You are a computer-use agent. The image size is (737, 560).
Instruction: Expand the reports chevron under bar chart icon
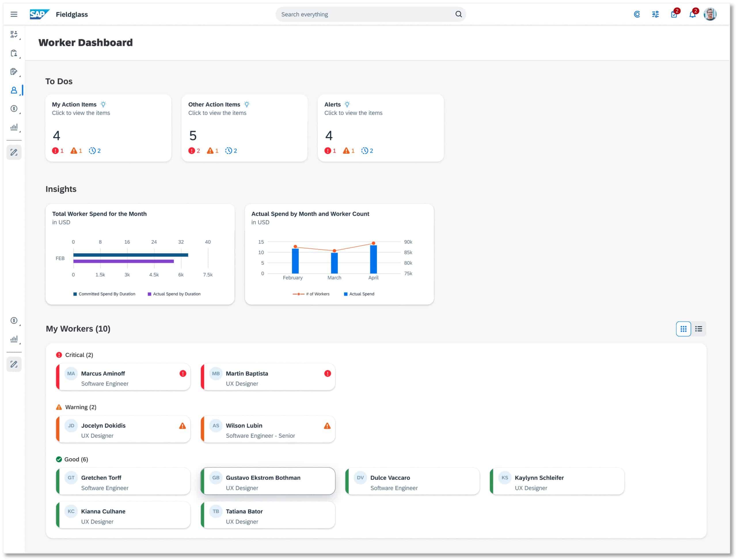(20, 132)
